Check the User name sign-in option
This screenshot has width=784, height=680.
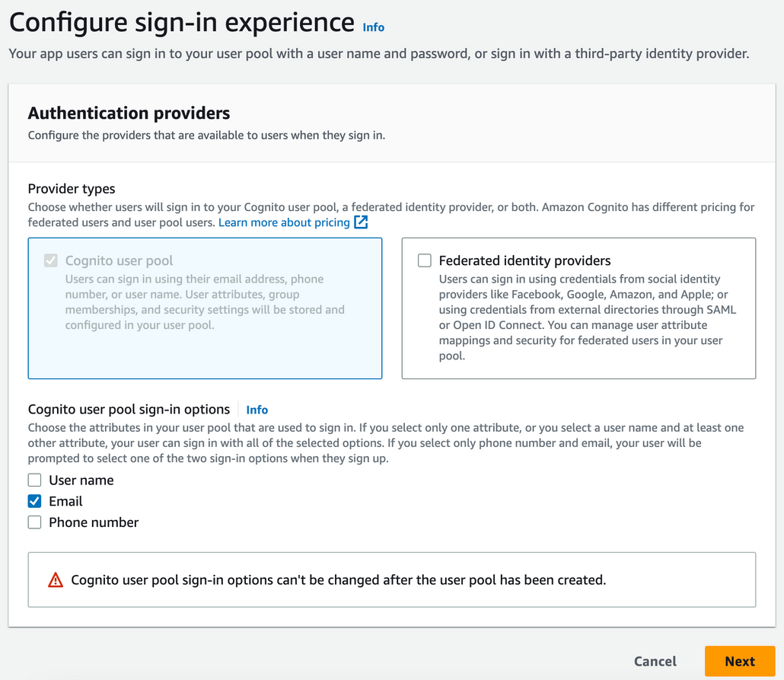tap(34, 480)
